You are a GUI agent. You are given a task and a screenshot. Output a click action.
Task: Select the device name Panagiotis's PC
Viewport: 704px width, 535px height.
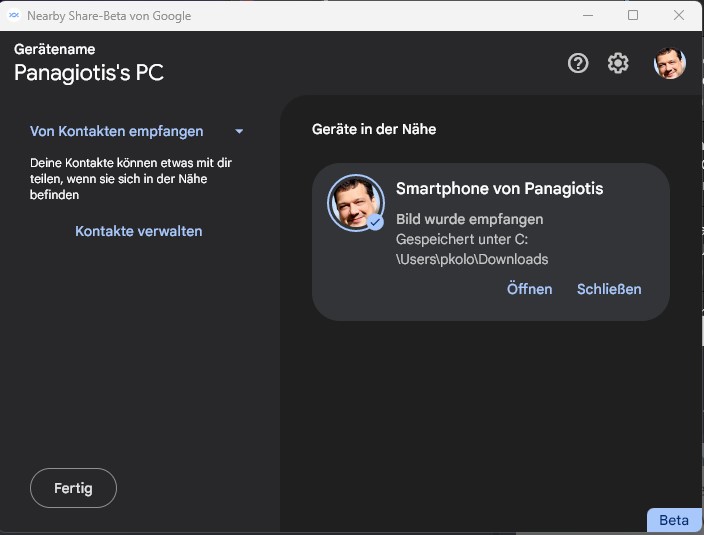pos(89,73)
